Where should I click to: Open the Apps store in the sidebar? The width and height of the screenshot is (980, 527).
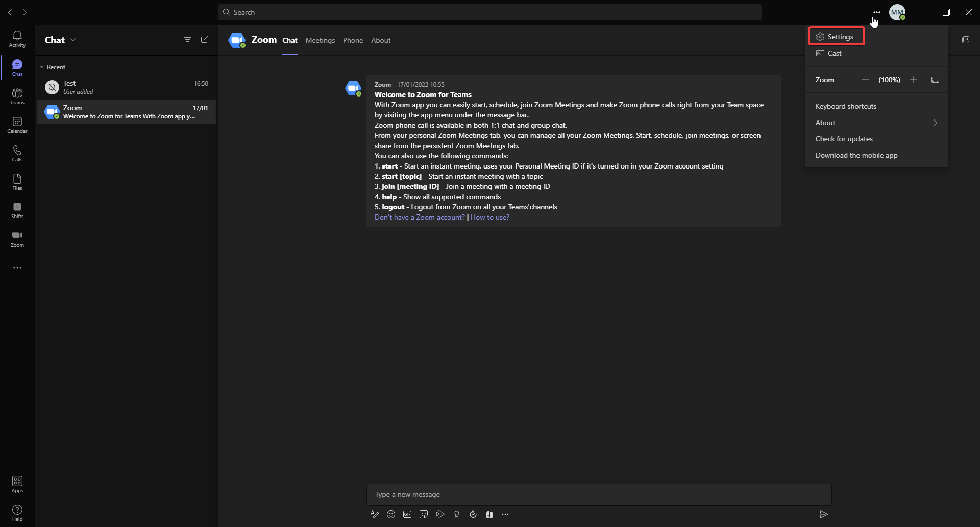pyautogui.click(x=17, y=484)
